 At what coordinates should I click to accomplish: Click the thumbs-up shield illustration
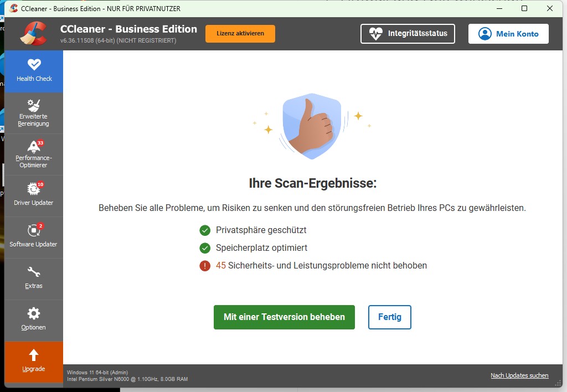click(x=312, y=126)
